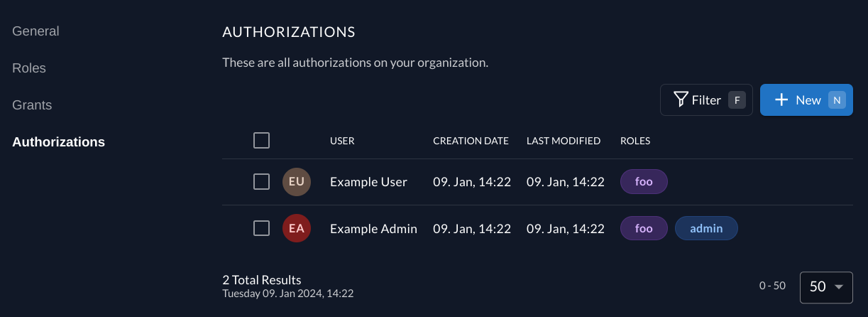868x317 pixels.
Task: Check the Example User row checkbox
Action: click(262, 182)
